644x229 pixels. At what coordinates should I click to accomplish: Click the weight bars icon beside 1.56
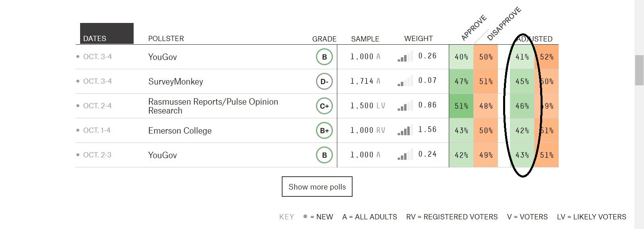[x=405, y=130]
